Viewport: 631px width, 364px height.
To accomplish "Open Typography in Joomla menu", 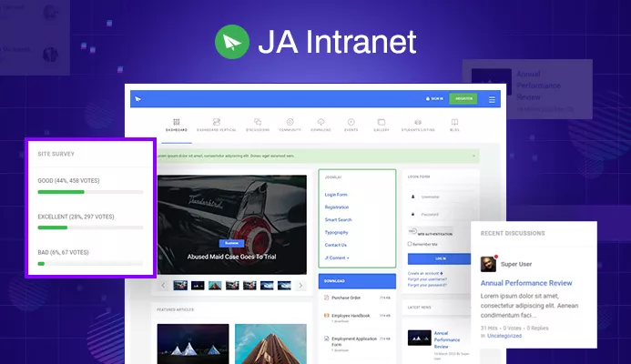I will [x=336, y=232].
